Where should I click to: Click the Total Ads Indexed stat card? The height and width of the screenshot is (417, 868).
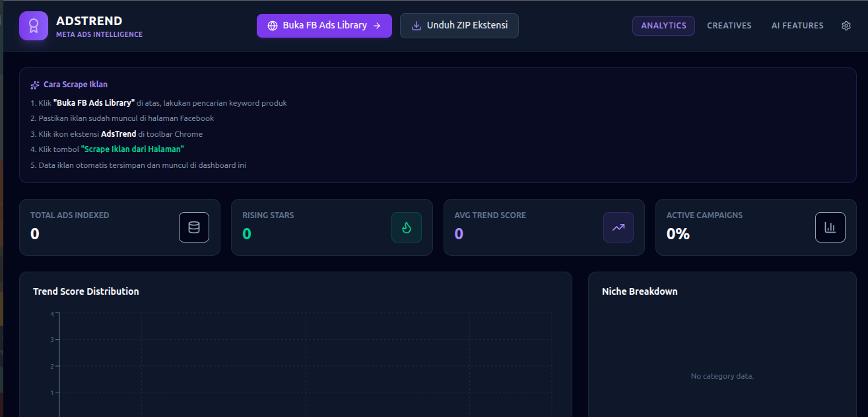pyautogui.click(x=119, y=227)
